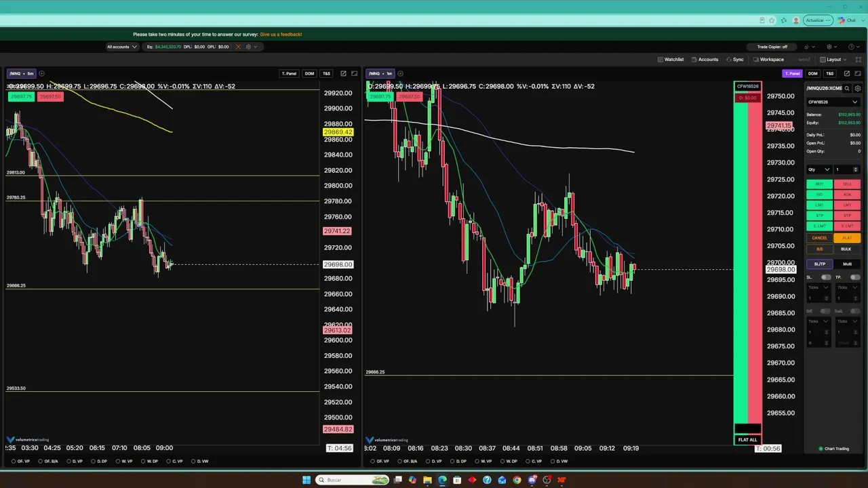Toggle OF. VP on the 5m chart
This screenshot has height=488, width=868.
click(x=21, y=461)
